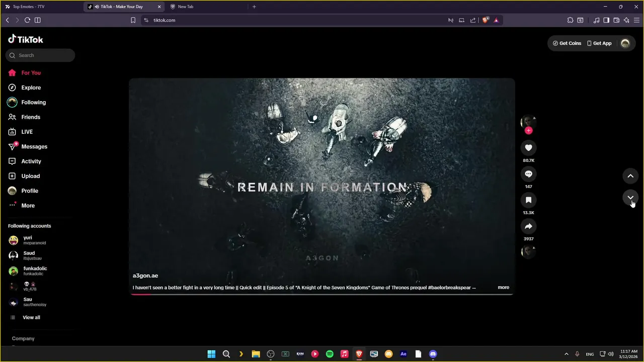
Task: Like the video with heart icon
Action: tap(528, 147)
